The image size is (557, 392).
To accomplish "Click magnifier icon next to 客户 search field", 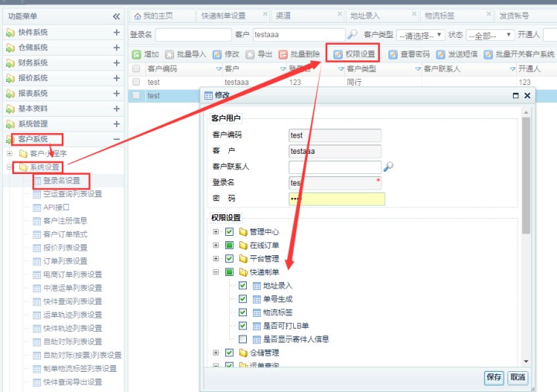I will click(x=352, y=35).
